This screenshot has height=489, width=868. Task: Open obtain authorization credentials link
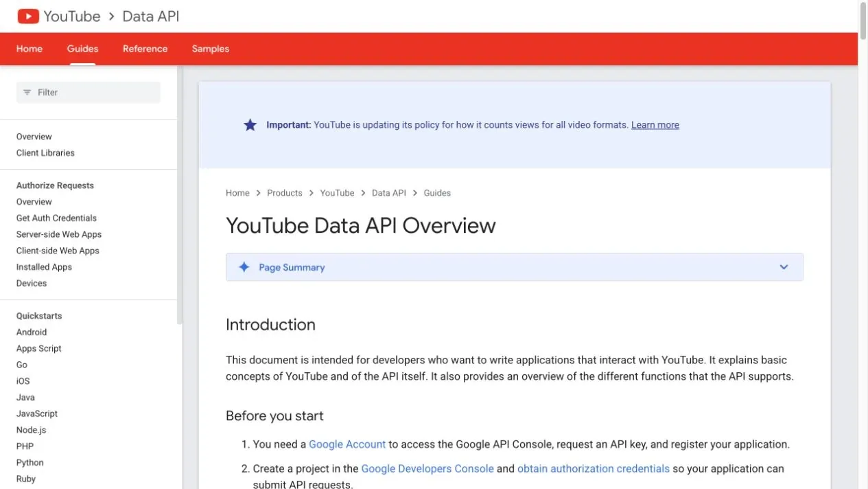point(594,468)
